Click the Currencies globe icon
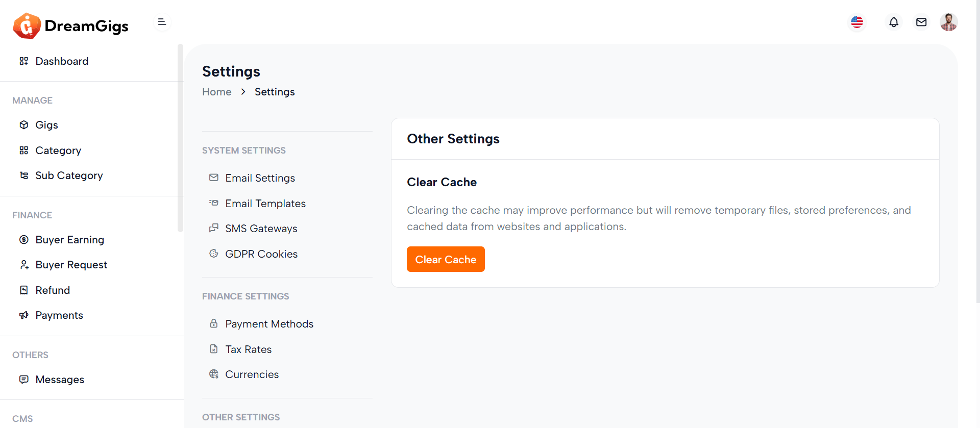 214,374
